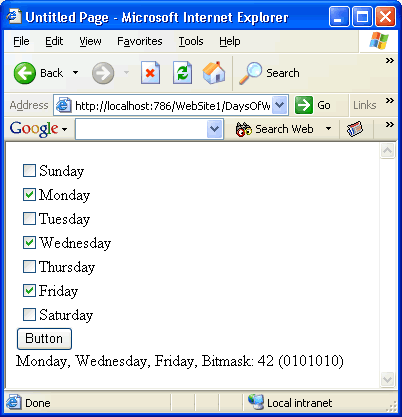
Task: Uncheck the Friday checkbox
Action: click(29, 290)
